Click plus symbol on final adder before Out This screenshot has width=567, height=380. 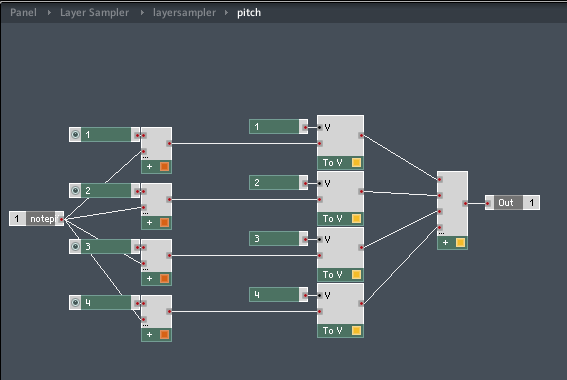point(446,243)
